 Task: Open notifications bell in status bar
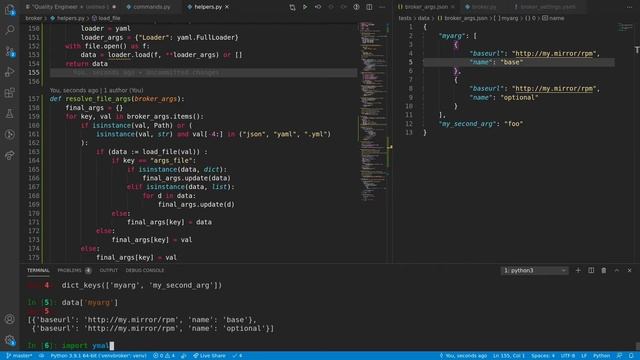tap(631, 356)
